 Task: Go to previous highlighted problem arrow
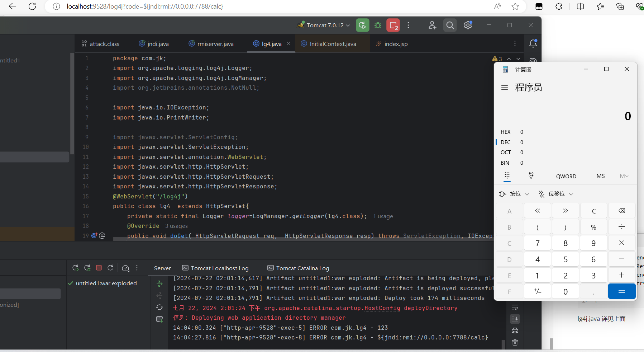(509, 59)
